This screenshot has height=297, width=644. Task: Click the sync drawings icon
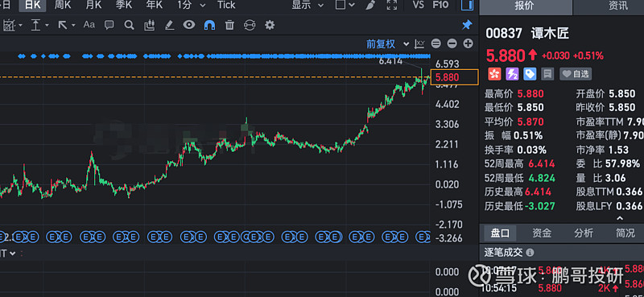coord(250,26)
